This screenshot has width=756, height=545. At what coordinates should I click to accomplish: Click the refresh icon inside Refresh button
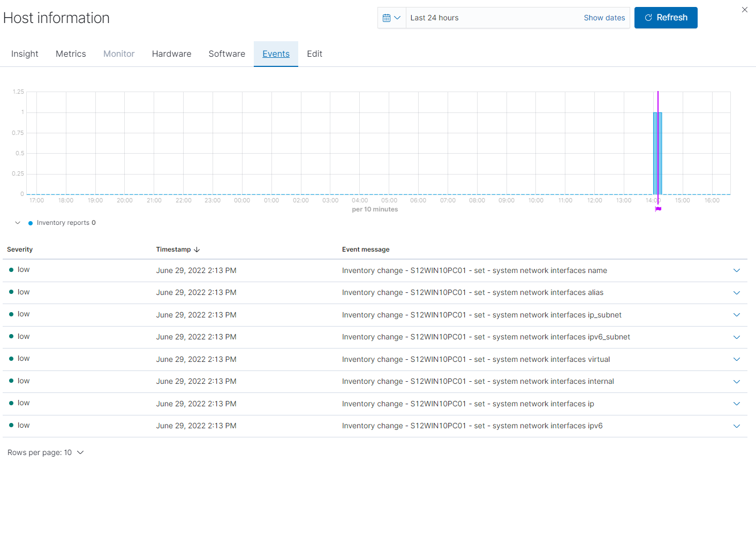click(648, 18)
